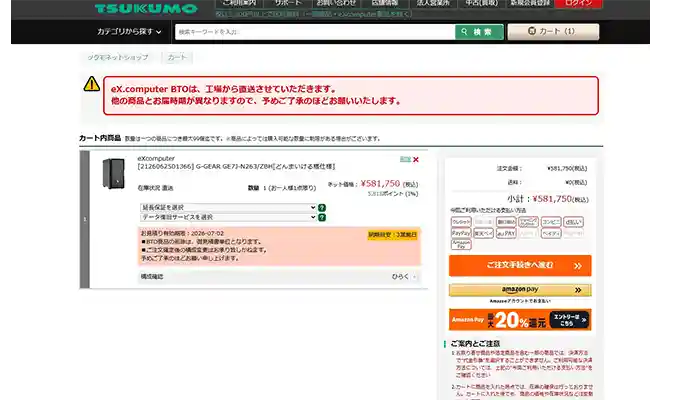Open お問い合わせ in top menu
Screen dimensions: 700x400
point(336,3)
